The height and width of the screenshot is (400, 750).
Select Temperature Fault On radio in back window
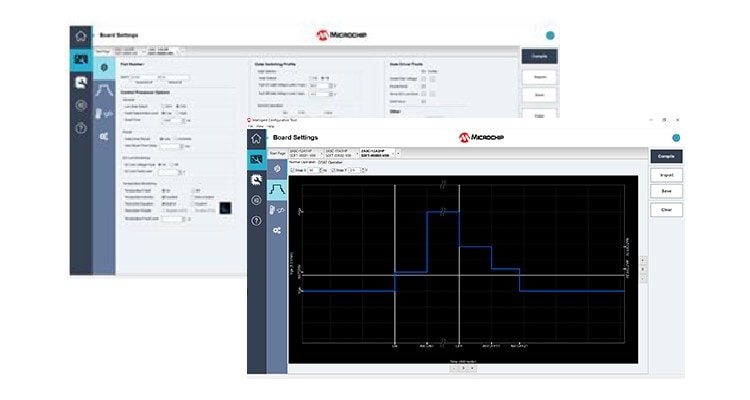click(164, 190)
